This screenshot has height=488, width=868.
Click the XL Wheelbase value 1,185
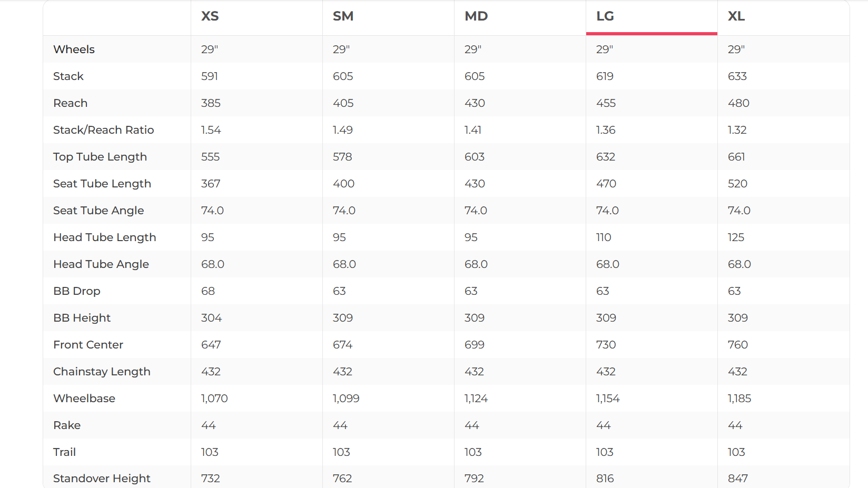(739, 399)
